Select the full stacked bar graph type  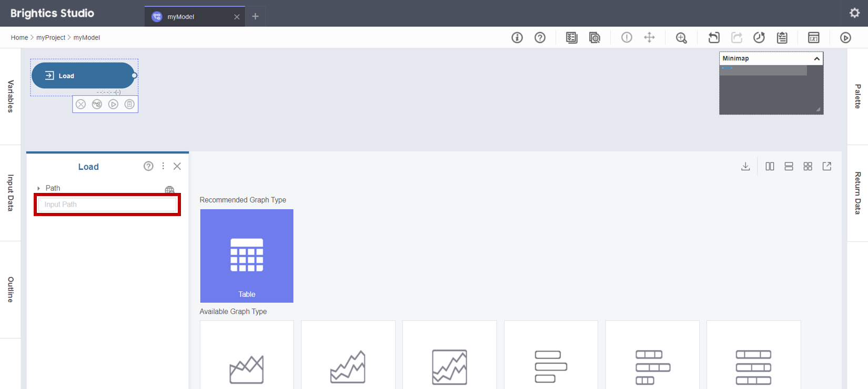[x=754, y=355]
